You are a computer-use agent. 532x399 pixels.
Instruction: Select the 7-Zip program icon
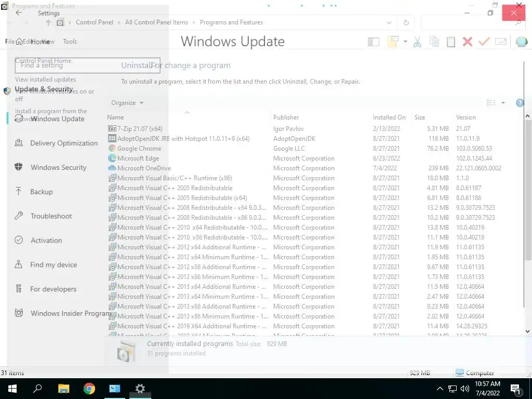click(x=112, y=129)
